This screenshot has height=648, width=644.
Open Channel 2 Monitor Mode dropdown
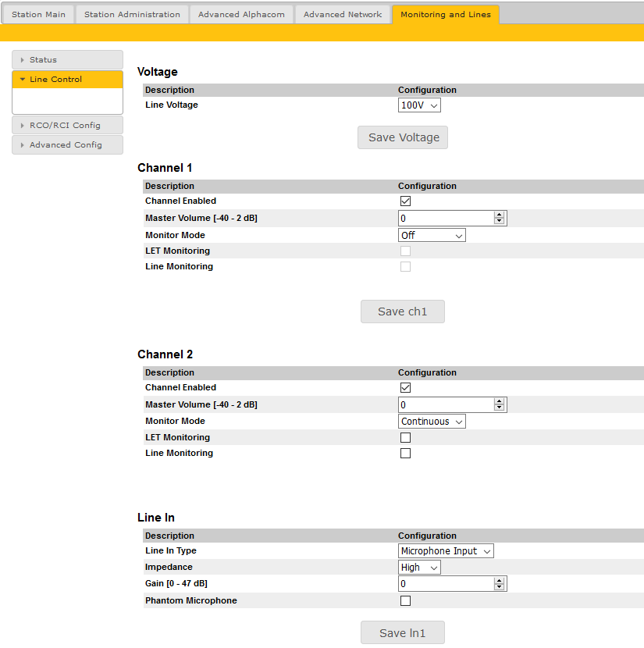point(432,422)
